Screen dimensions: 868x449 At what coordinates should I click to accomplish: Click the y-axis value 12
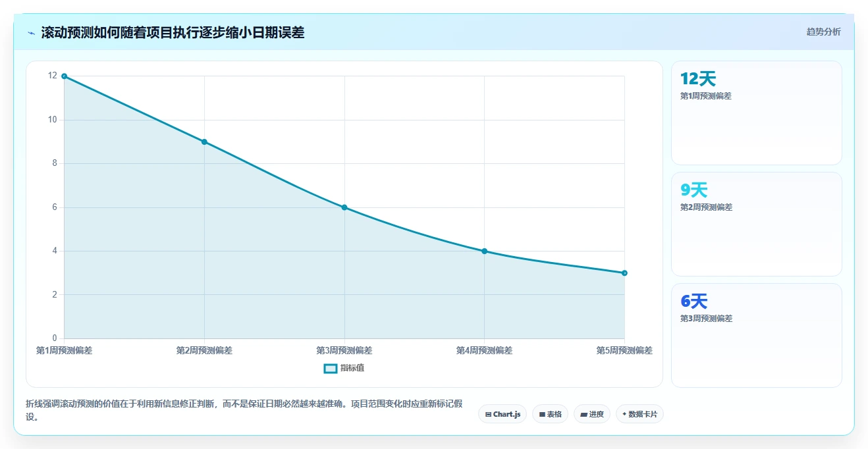pos(53,76)
